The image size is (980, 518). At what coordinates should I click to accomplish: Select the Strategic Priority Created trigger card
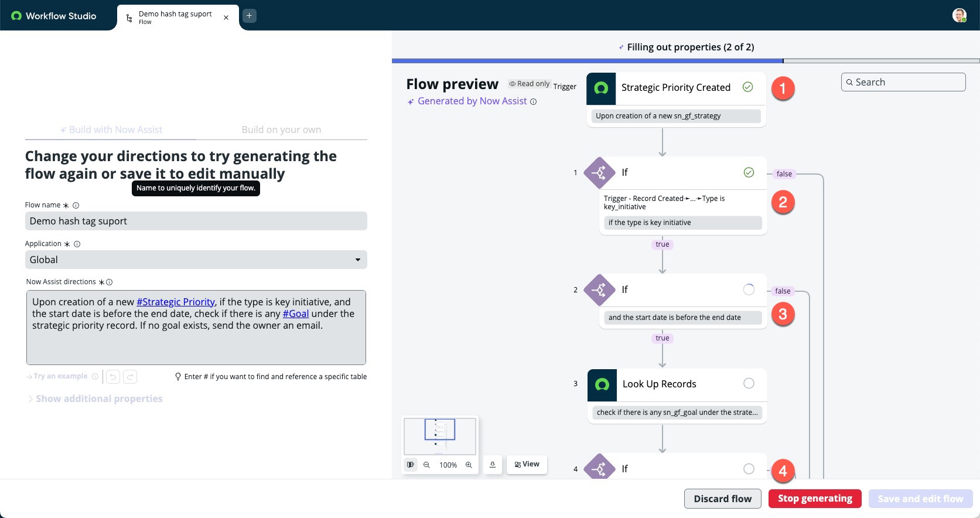click(x=676, y=99)
